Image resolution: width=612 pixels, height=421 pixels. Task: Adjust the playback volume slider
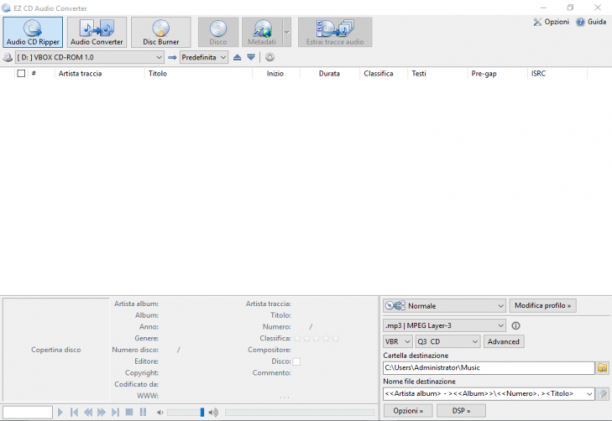pos(186,412)
